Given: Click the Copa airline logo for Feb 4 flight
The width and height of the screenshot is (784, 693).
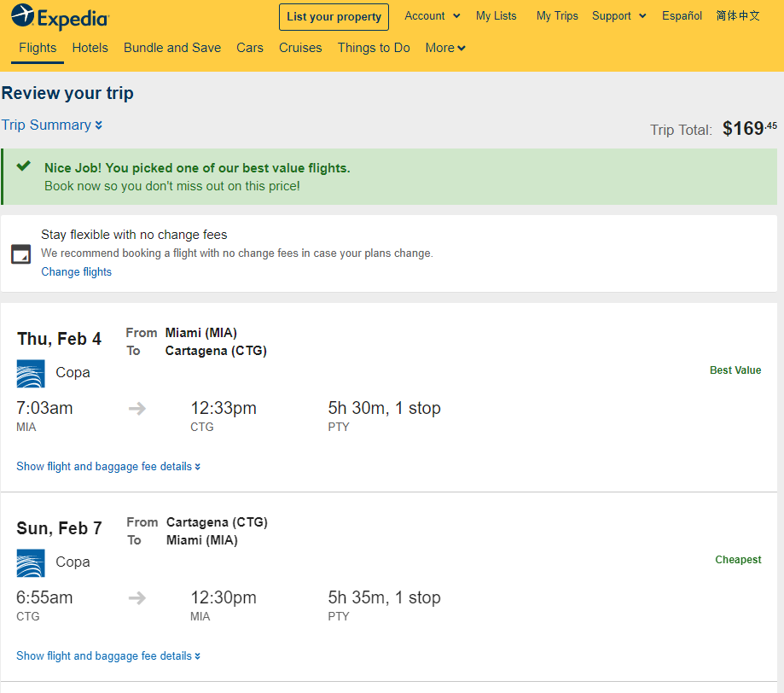Looking at the screenshot, I should click(x=31, y=373).
